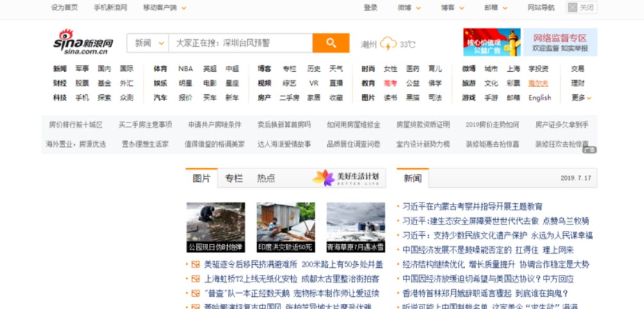
Task: Expand the 更多 navigation menu
Action: click(581, 97)
